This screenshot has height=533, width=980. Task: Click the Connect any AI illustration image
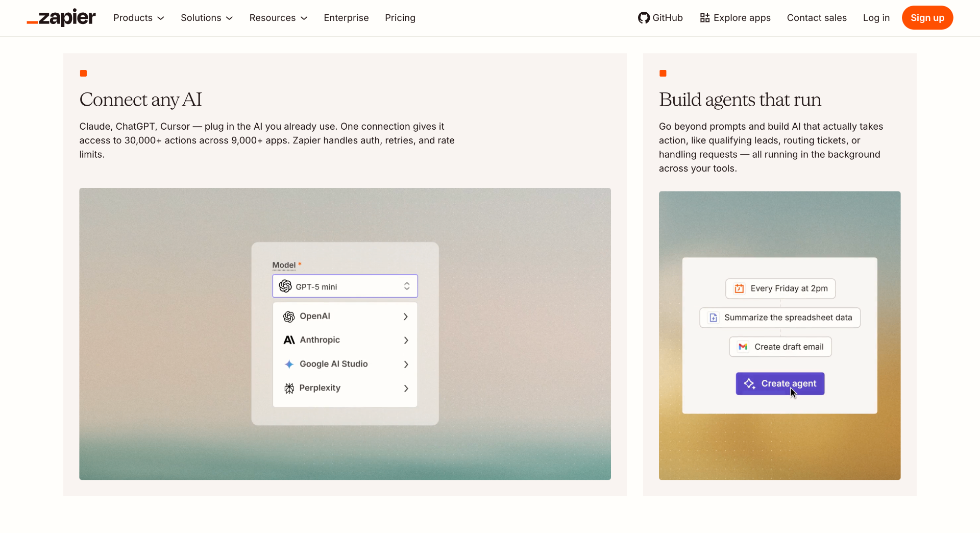click(x=345, y=334)
